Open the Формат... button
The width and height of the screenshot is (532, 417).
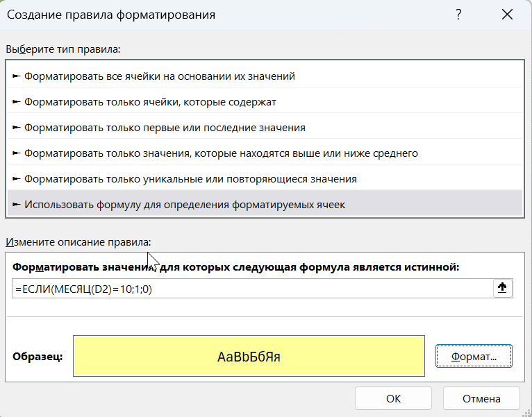(474, 357)
